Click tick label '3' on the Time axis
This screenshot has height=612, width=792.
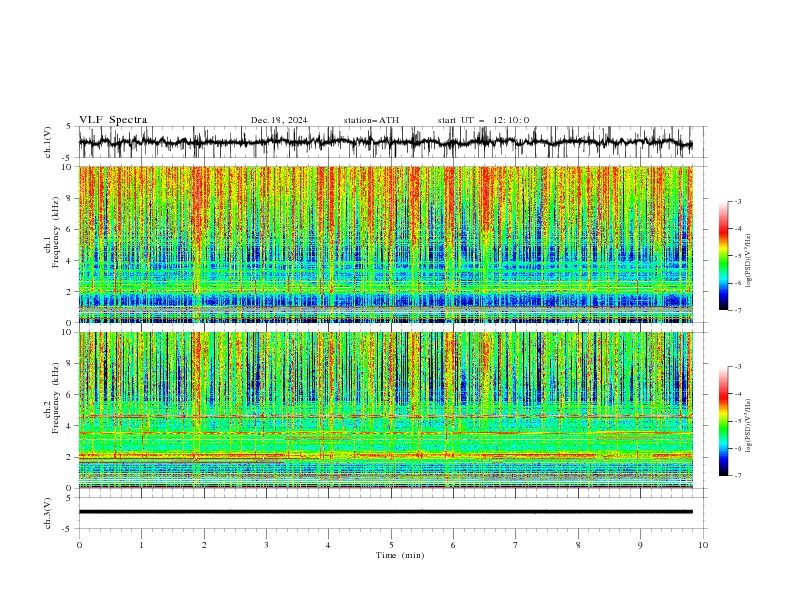[x=266, y=545]
